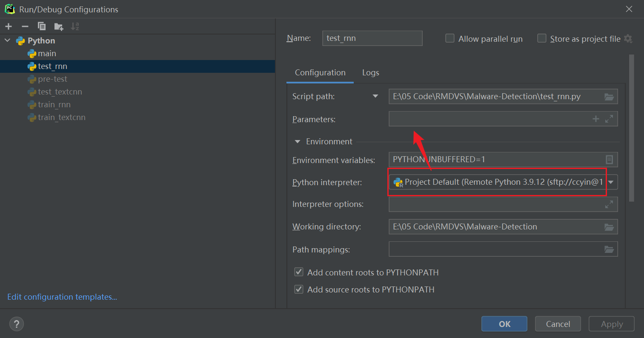Select the Configuration tab
The height and width of the screenshot is (338, 644).
pyautogui.click(x=320, y=72)
